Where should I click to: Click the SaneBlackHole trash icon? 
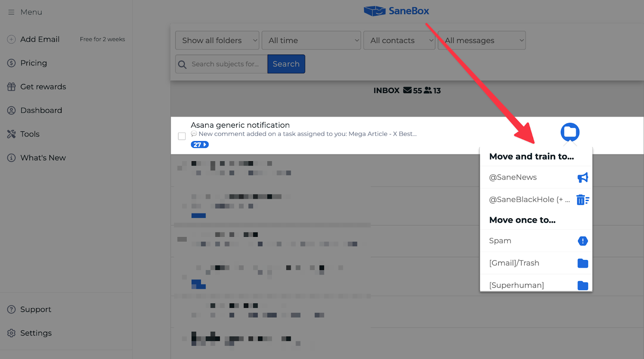[582, 200]
